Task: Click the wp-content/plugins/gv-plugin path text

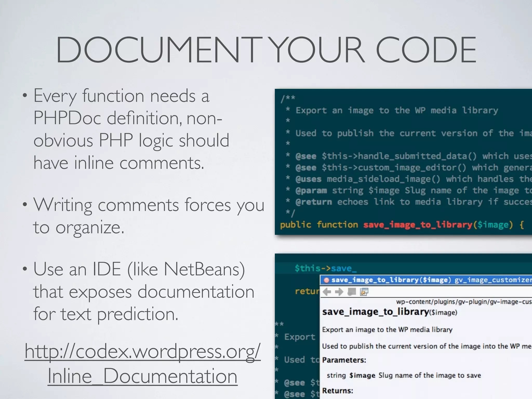Action: pyautogui.click(x=464, y=302)
